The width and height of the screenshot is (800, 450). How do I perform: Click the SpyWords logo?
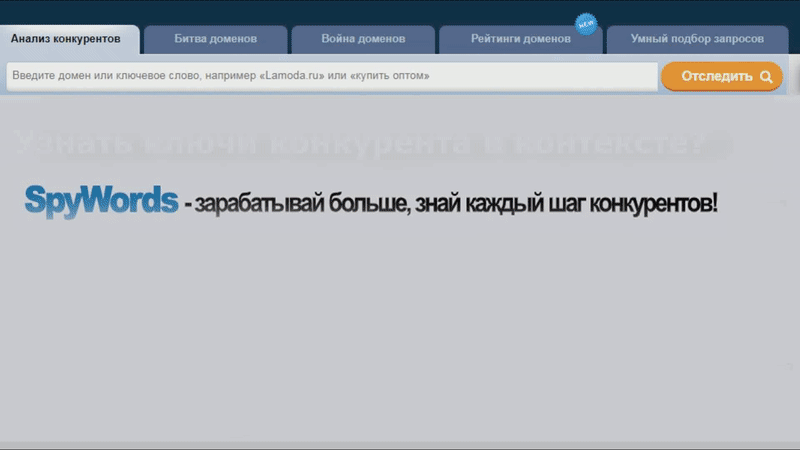pyautogui.click(x=102, y=202)
